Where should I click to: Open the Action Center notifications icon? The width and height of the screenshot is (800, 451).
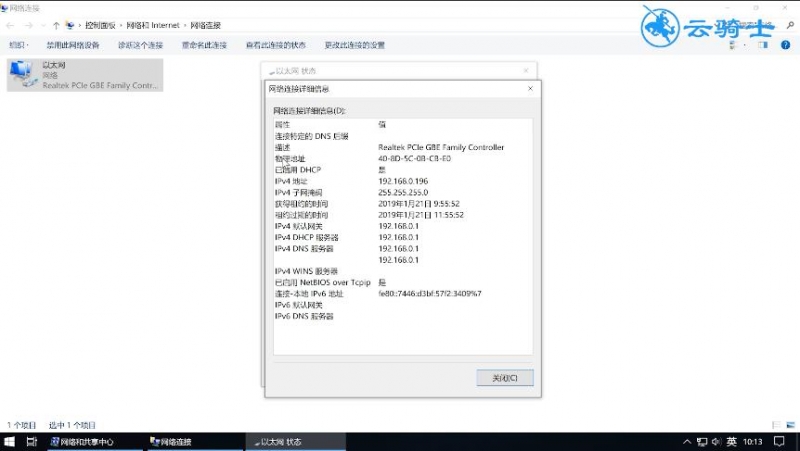(x=779, y=442)
